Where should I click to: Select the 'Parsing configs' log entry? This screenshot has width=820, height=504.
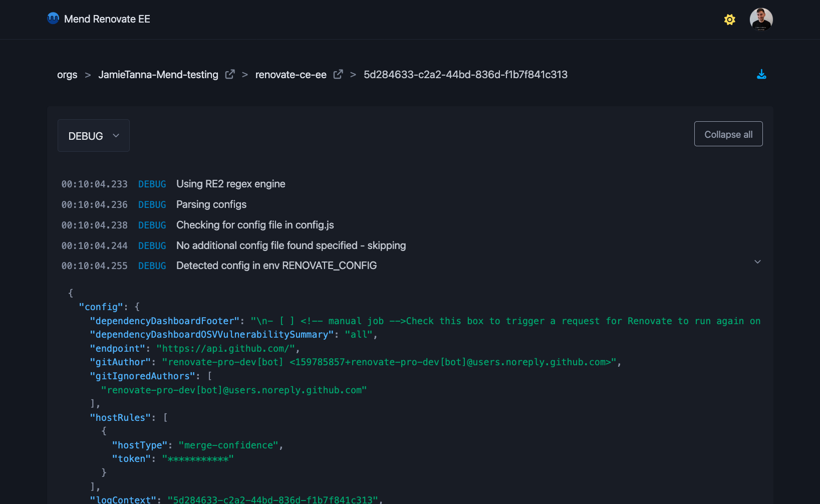[211, 204]
